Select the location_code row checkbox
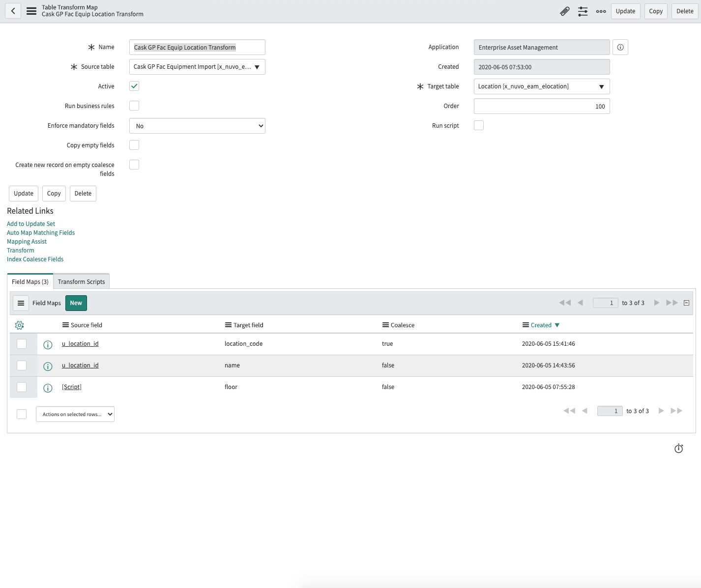 [x=22, y=344]
